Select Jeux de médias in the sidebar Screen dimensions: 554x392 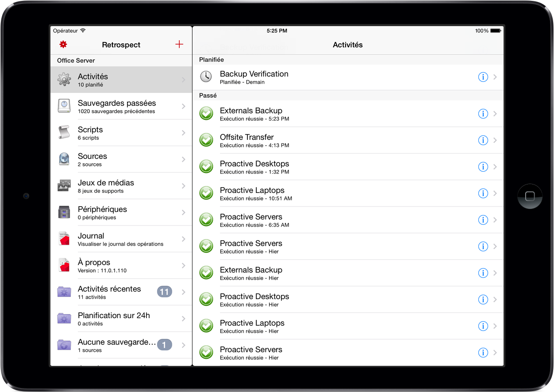pyautogui.click(x=121, y=186)
